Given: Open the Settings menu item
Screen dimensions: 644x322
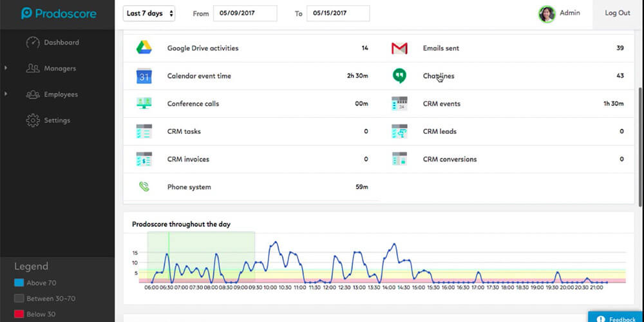Looking at the screenshot, I should click(x=57, y=120).
